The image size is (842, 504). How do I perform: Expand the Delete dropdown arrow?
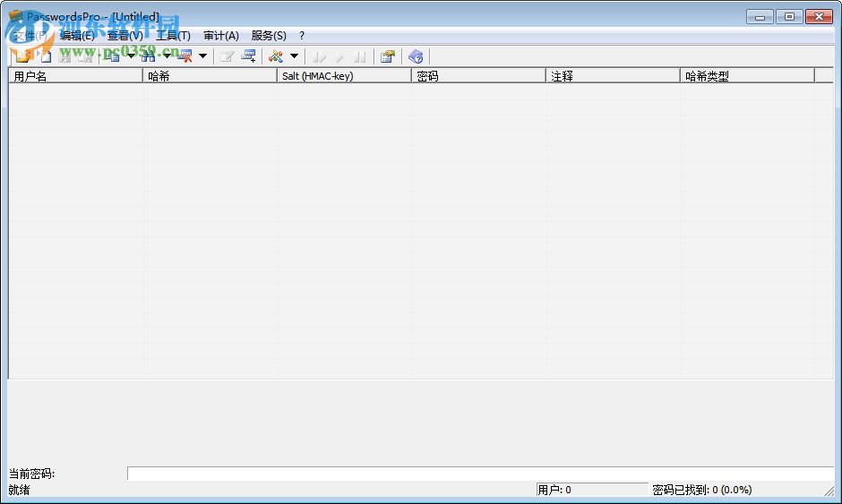[203, 56]
